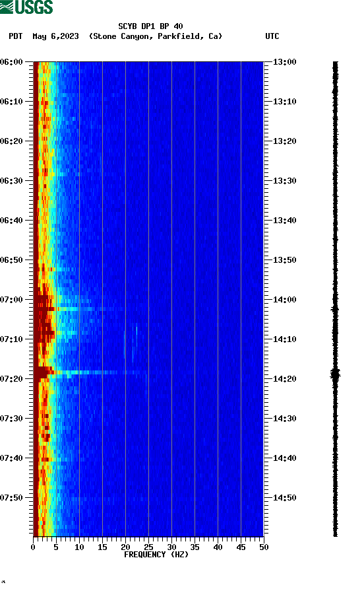This screenshot has width=364, height=589.
Task: Click the 13:20 UTC time label
Action: (x=284, y=141)
